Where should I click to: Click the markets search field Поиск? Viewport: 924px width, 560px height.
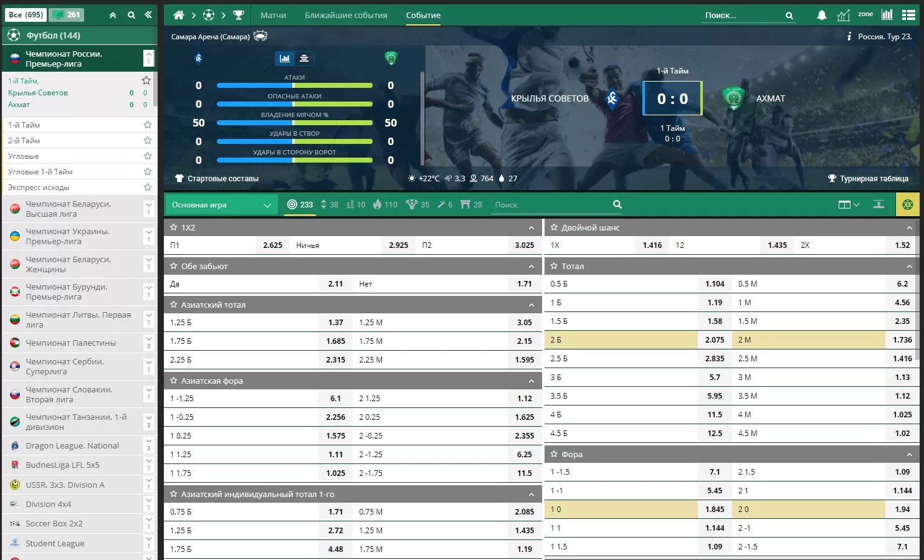click(548, 205)
